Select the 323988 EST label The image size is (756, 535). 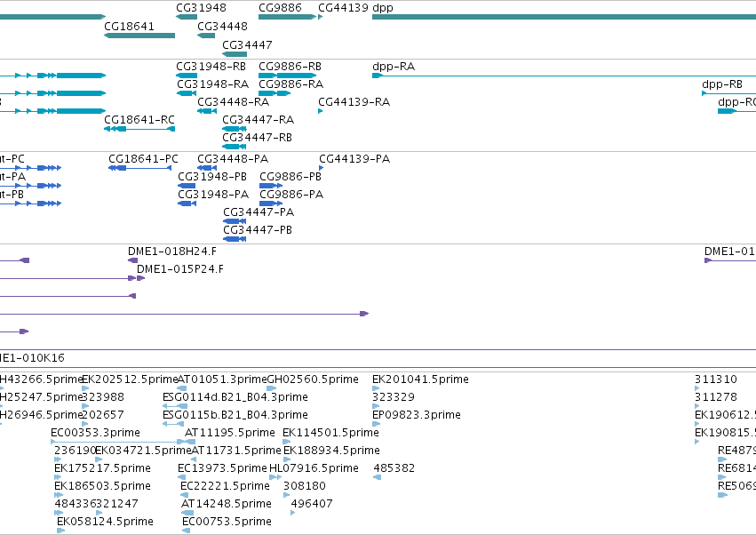tap(103, 397)
